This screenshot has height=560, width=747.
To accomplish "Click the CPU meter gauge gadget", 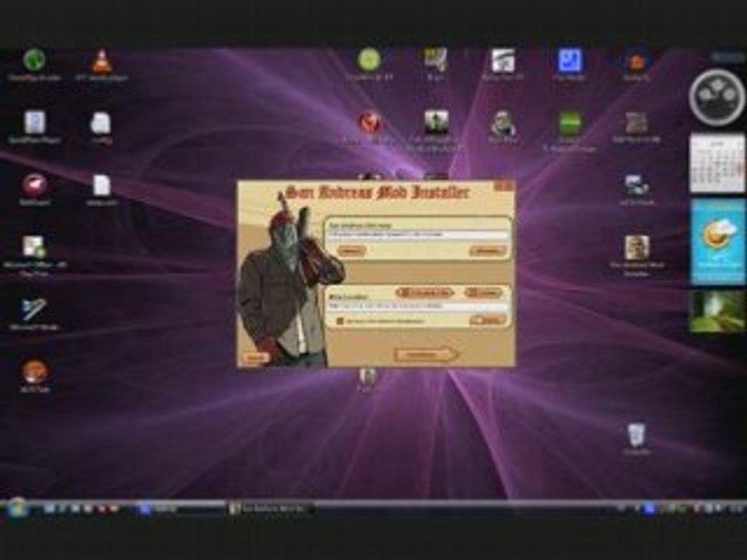I will (x=717, y=97).
